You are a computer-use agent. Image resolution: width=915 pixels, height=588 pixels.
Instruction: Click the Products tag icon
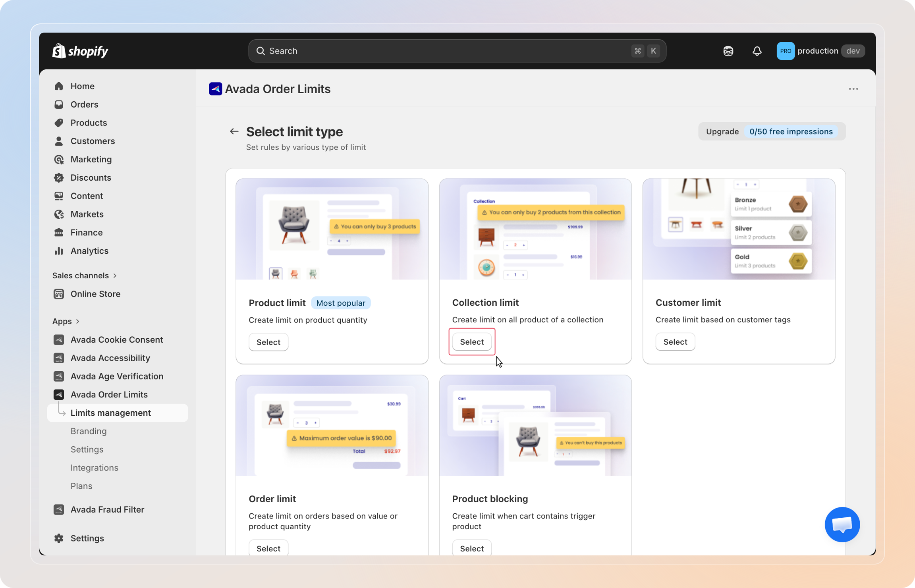point(59,123)
